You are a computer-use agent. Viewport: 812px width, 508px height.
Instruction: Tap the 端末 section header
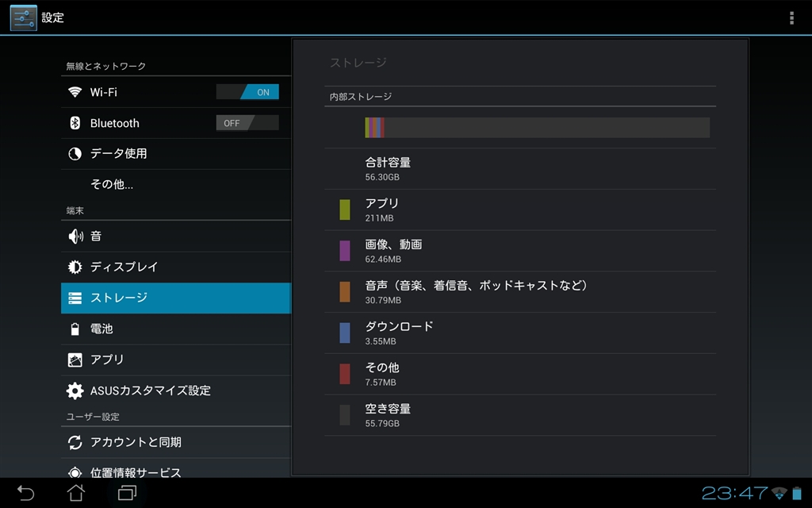point(75,211)
